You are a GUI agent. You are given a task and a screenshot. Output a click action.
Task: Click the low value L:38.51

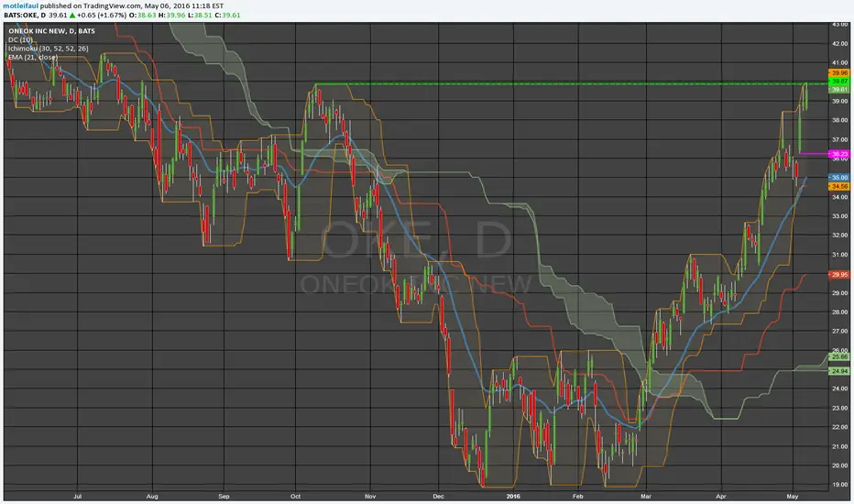[199, 16]
